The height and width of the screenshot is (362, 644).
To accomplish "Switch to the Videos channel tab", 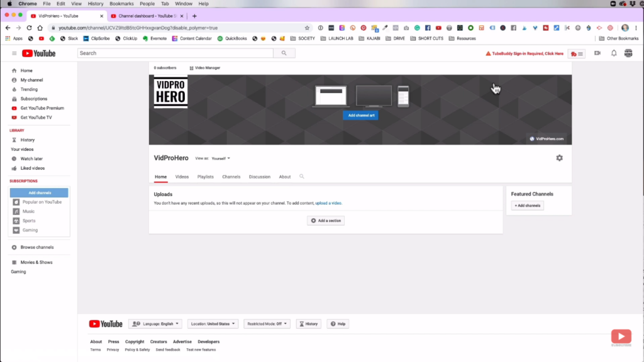I will tap(182, 177).
